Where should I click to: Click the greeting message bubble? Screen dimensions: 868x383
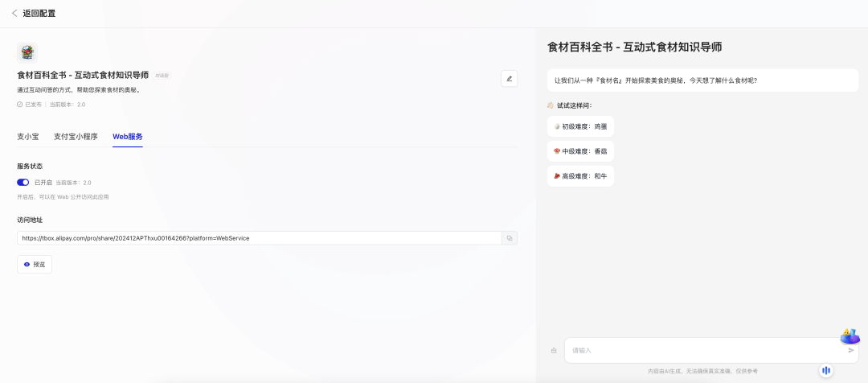point(702,80)
